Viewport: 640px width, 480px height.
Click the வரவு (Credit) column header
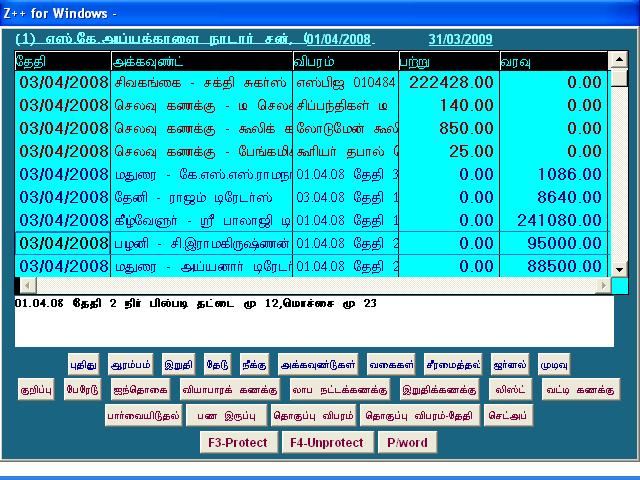[554, 61]
